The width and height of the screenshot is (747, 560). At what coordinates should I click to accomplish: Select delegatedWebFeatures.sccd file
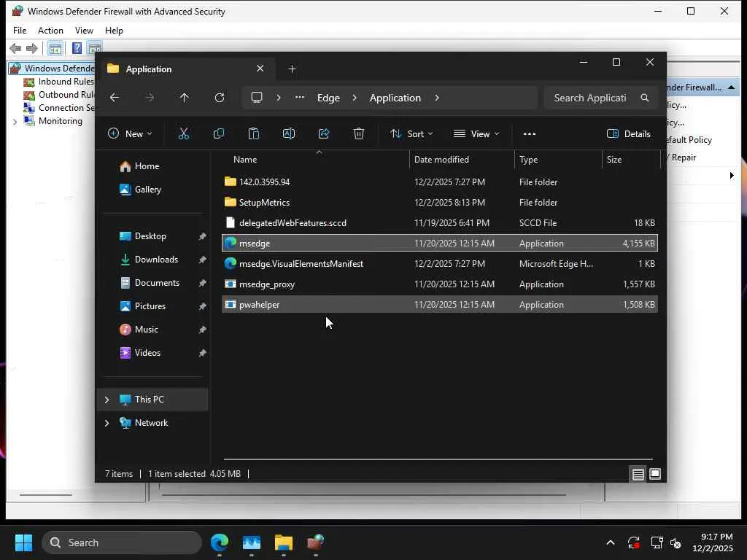click(440, 223)
